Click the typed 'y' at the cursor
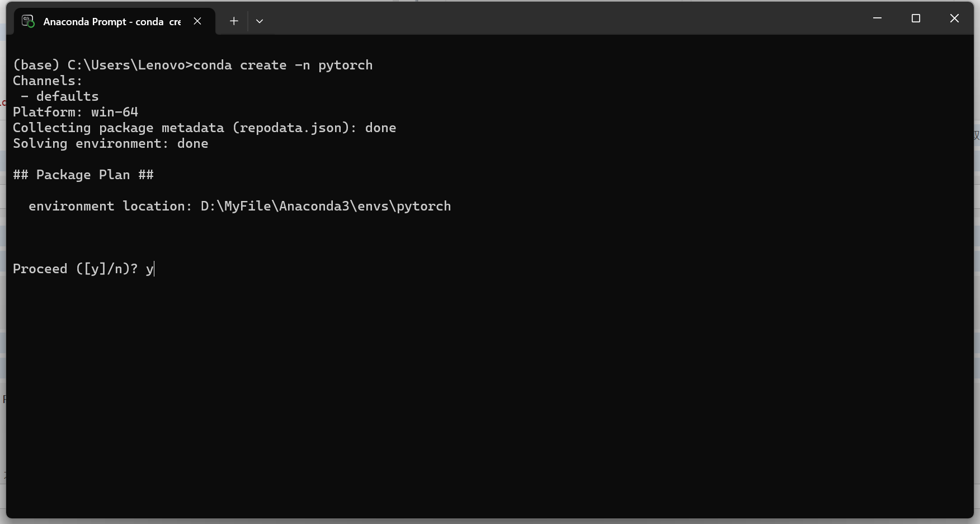Screen dimensions: 980x524 click(149, 269)
